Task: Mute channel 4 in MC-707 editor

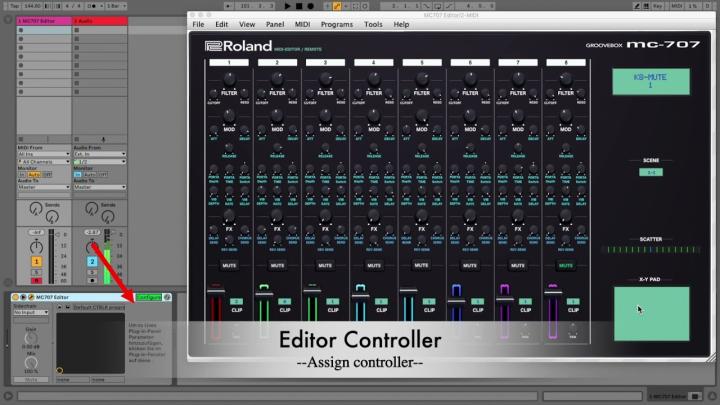Action: click(x=374, y=265)
